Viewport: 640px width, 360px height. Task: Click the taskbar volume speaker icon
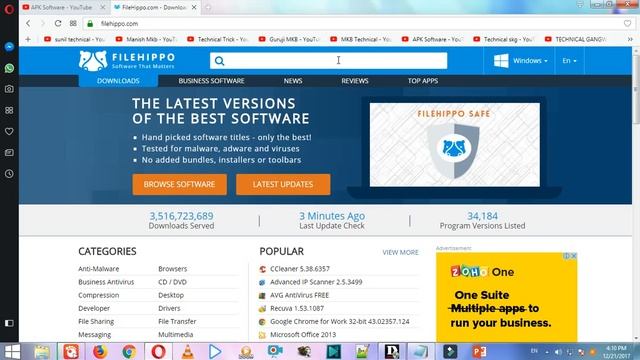click(x=558, y=351)
